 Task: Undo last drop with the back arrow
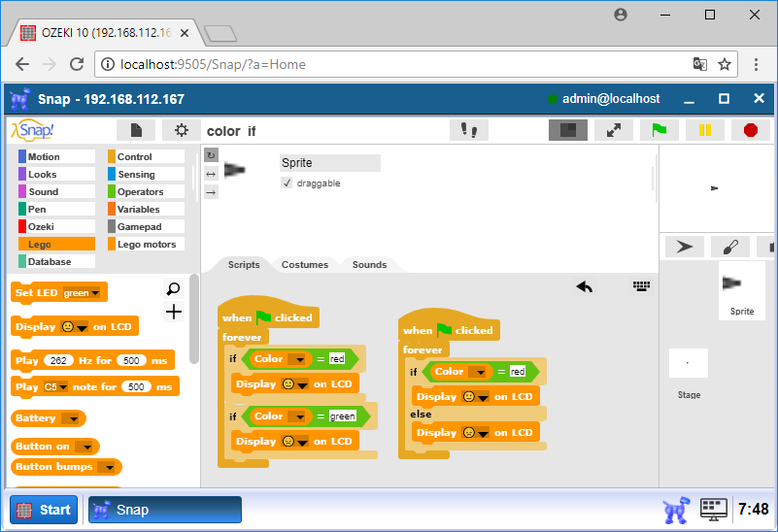tap(585, 286)
